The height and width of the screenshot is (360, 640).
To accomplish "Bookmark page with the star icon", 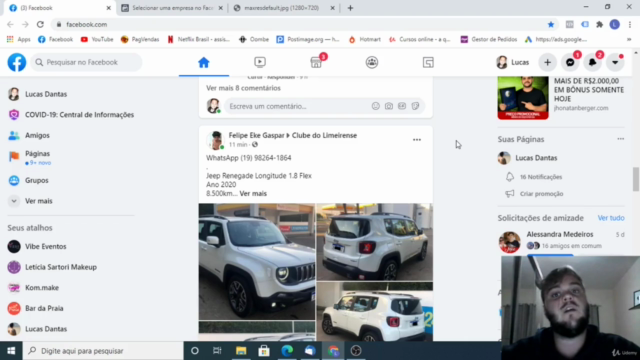I will [551, 24].
